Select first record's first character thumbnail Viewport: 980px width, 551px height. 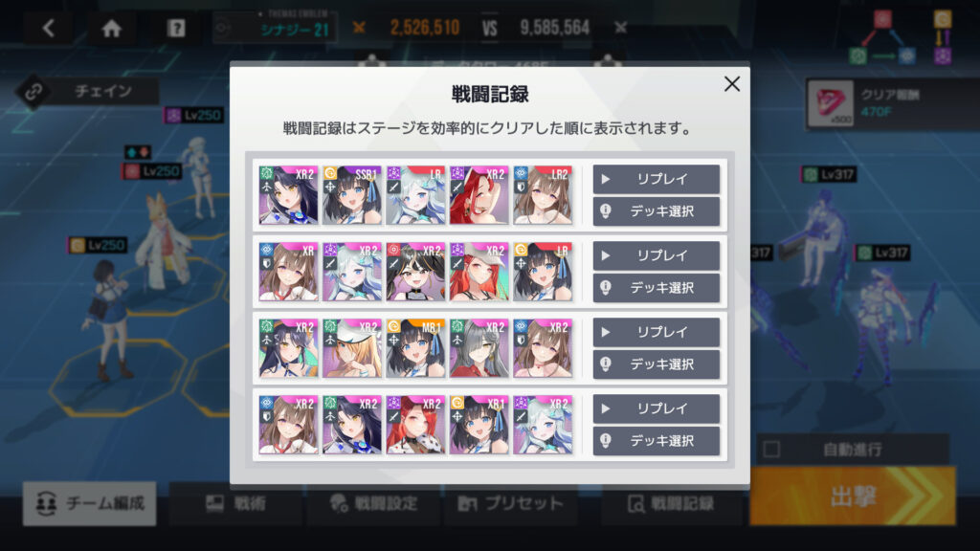288,195
